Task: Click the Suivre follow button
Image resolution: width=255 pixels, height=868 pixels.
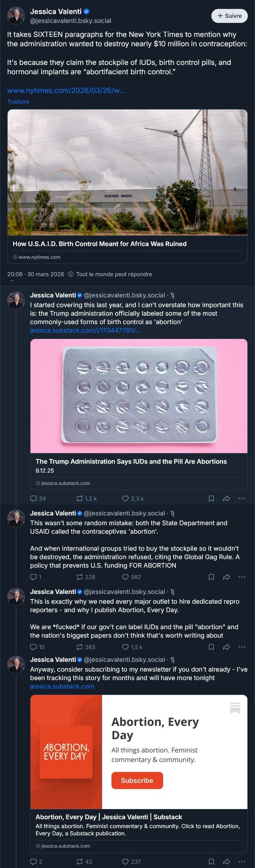Action: 229,16
